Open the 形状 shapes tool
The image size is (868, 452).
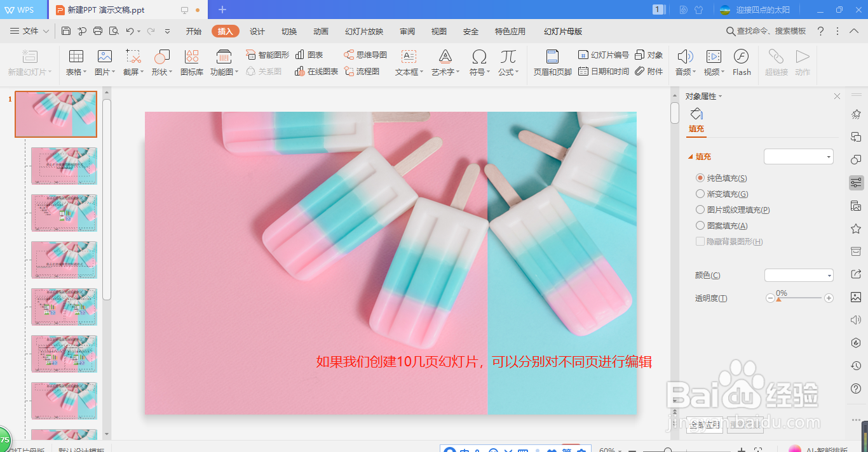point(162,63)
